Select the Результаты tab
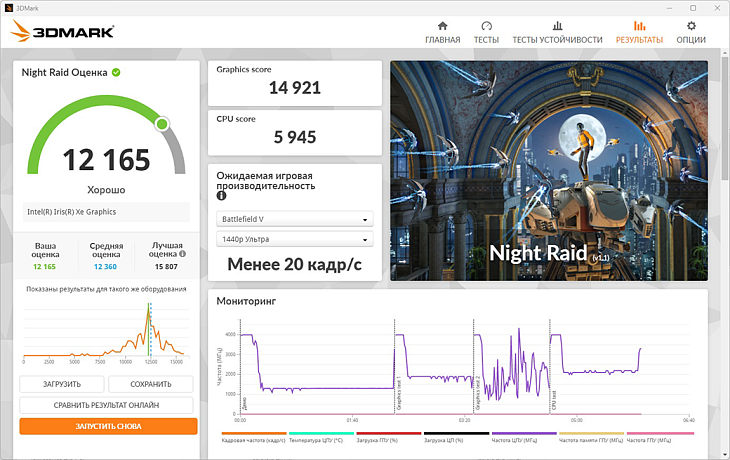The image size is (730, 460). click(639, 32)
